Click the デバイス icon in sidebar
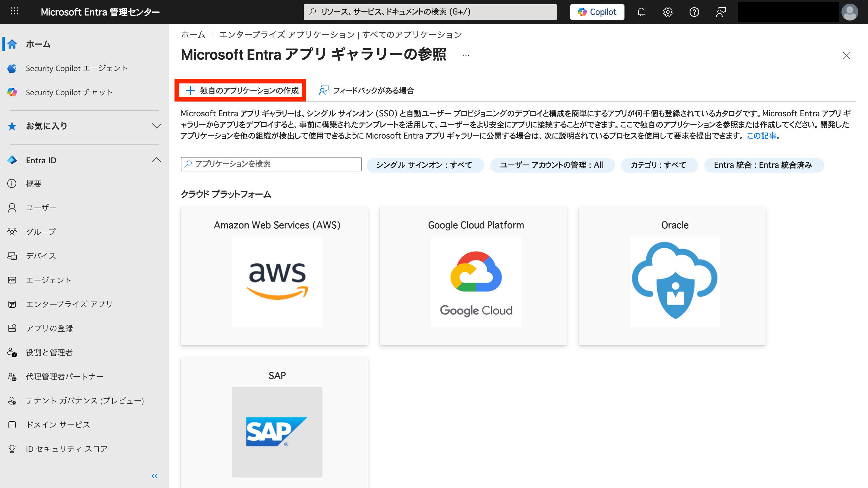This screenshot has width=868, height=488. coord(12,256)
